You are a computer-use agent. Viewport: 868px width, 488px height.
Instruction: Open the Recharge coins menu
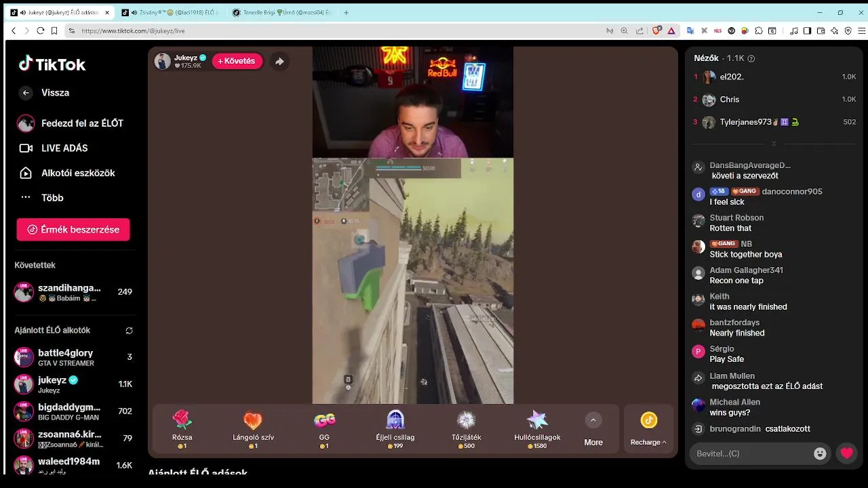648,429
